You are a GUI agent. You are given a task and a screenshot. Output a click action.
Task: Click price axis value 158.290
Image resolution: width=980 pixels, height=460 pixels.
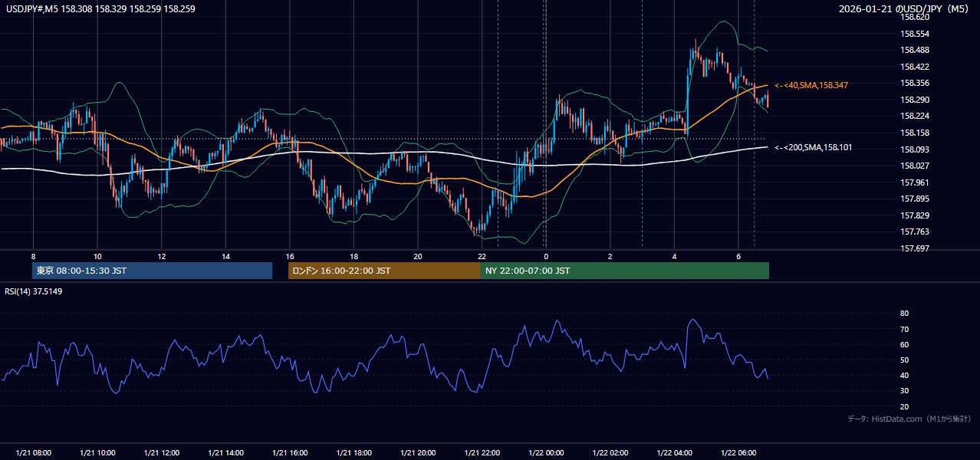point(914,100)
